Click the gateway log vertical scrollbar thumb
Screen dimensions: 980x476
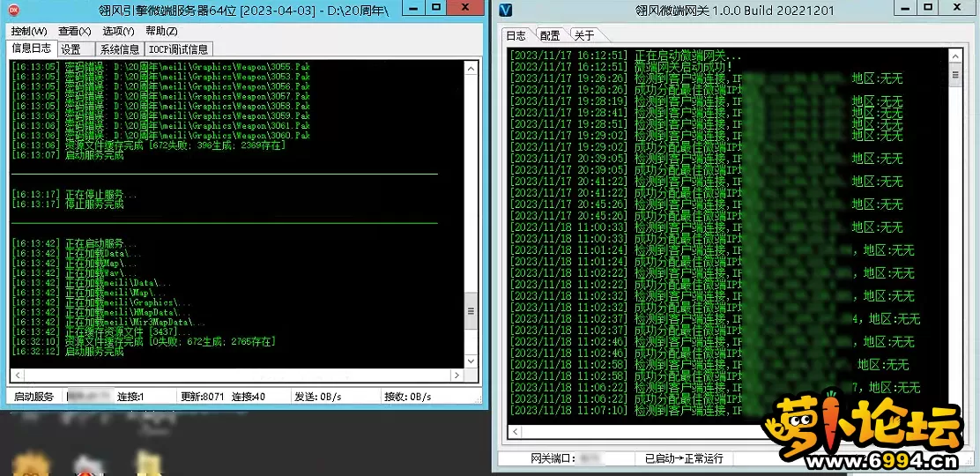click(955, 75)
